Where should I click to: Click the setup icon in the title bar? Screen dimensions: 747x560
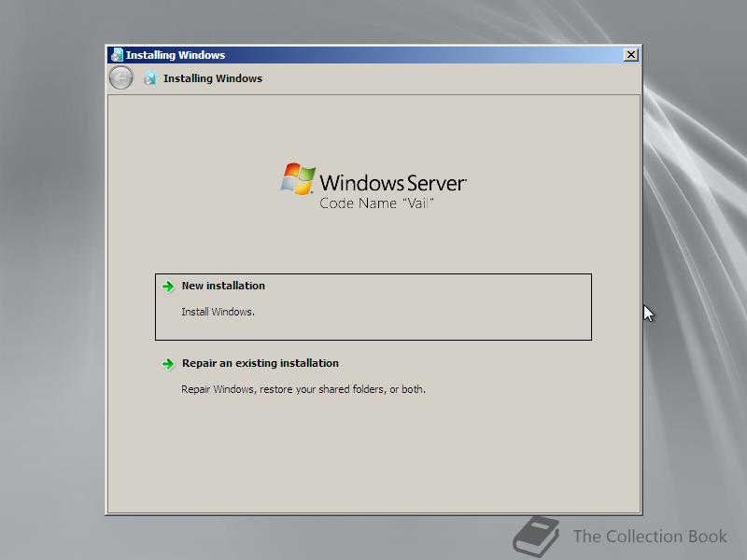pos(117,55)
